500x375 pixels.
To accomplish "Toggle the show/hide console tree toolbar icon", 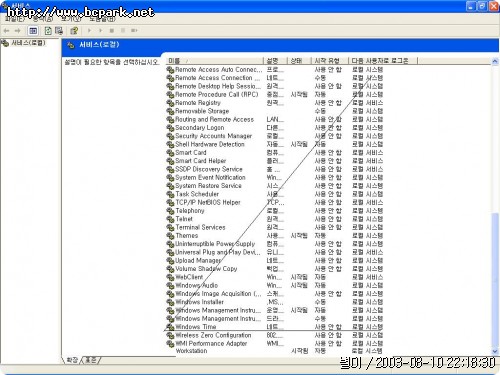I will [x=33, y=31].
